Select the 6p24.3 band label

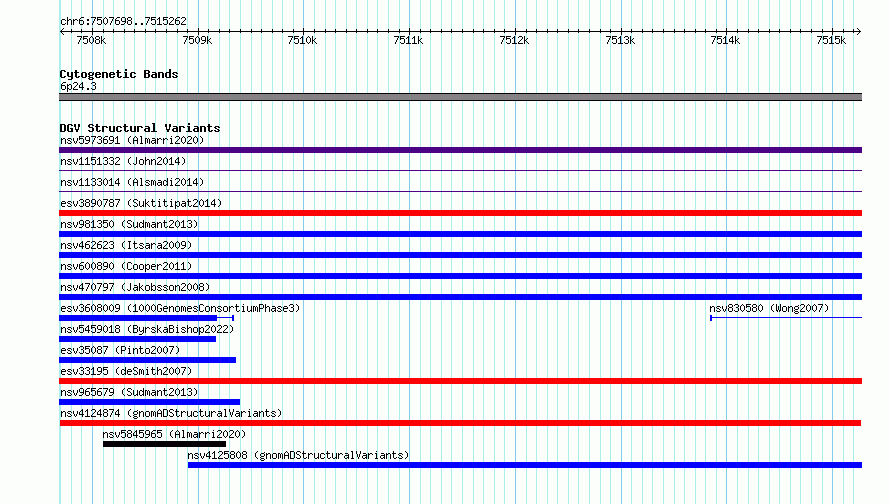pos(78,86)
